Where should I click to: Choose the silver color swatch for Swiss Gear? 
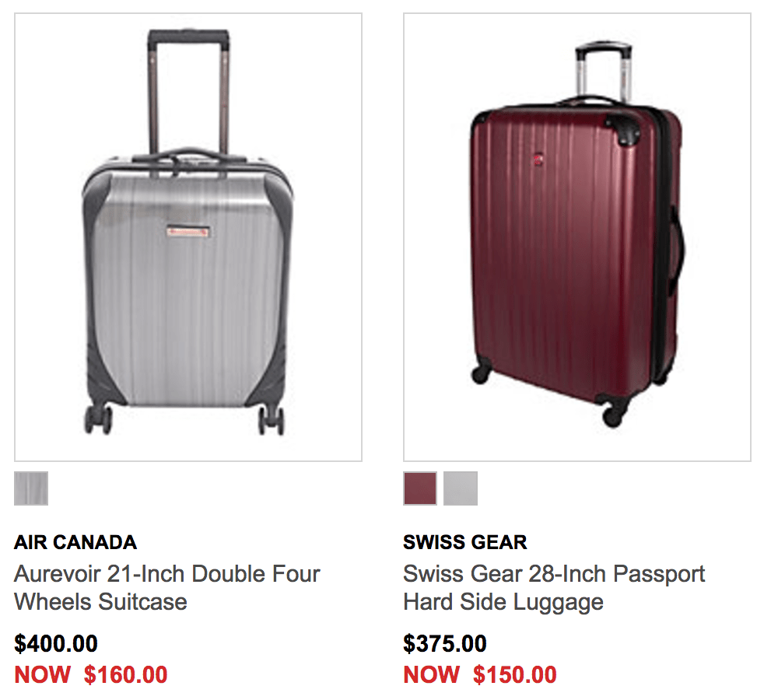pos(461,488)
